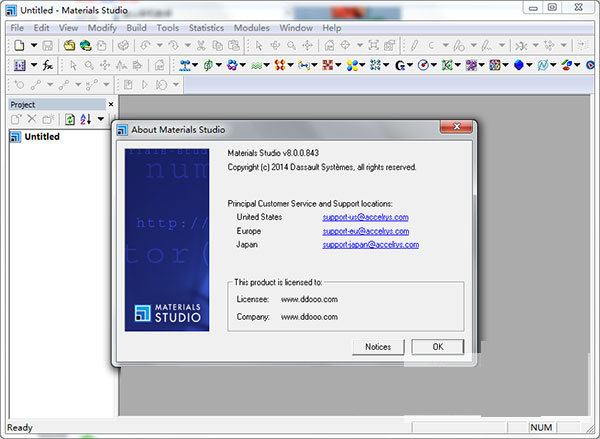This screenshot has height=439, width=600.
Task: Click the Reset View home icon, top row
Action: click(329, 46)
